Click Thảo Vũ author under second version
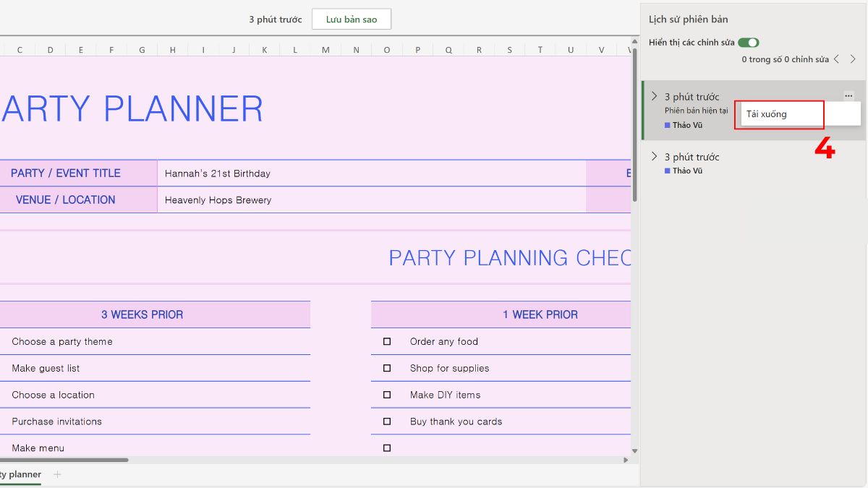Viewport: 868px width, 488px height. pos(687,171)
